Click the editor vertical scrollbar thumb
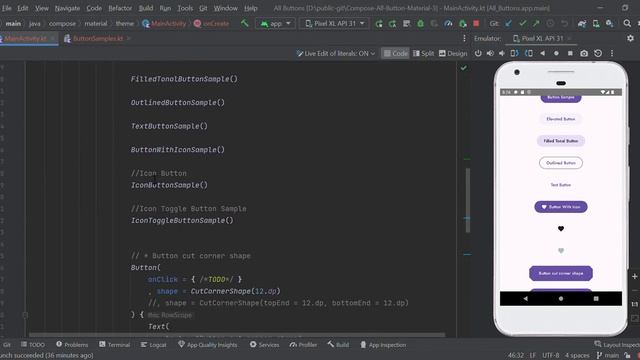640x360 pixels. (468, 200)
